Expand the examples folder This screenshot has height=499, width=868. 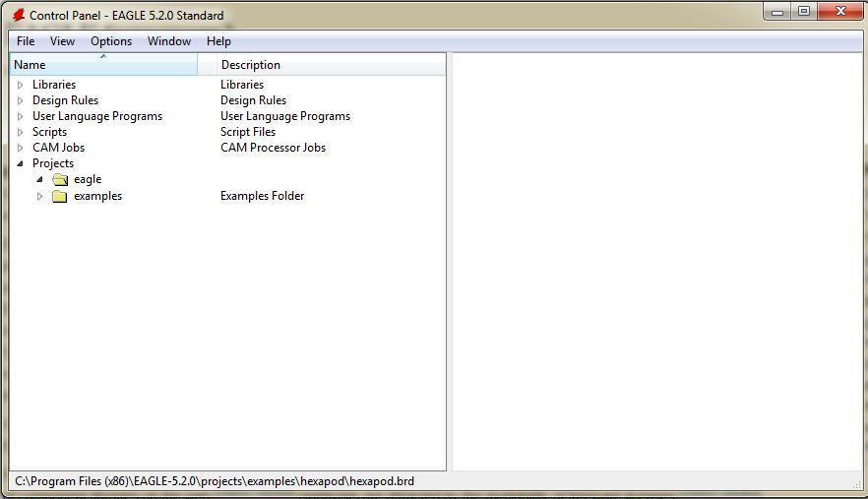39,196
